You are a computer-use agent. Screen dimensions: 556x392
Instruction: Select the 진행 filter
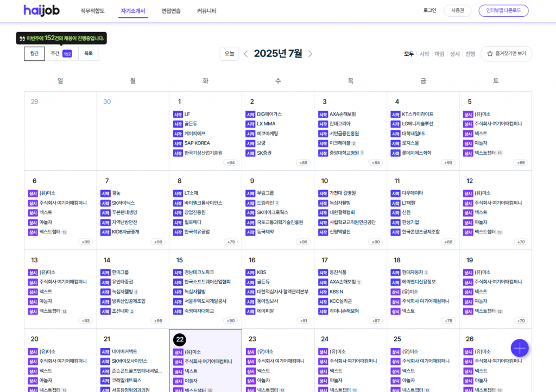click(470, 54)
